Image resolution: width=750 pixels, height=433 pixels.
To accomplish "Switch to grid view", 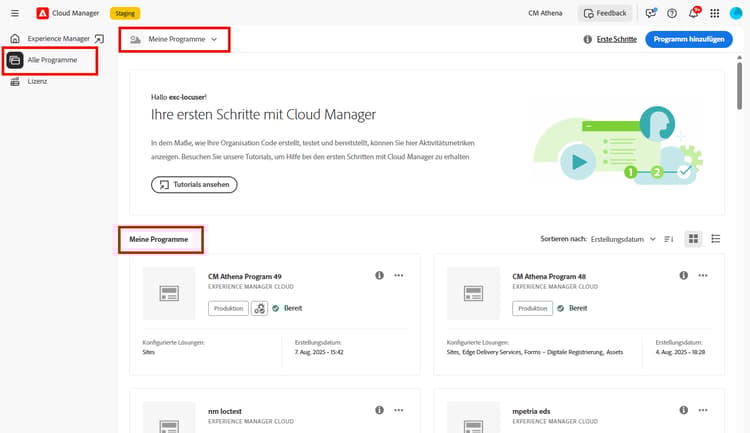I will click(693, 239).
